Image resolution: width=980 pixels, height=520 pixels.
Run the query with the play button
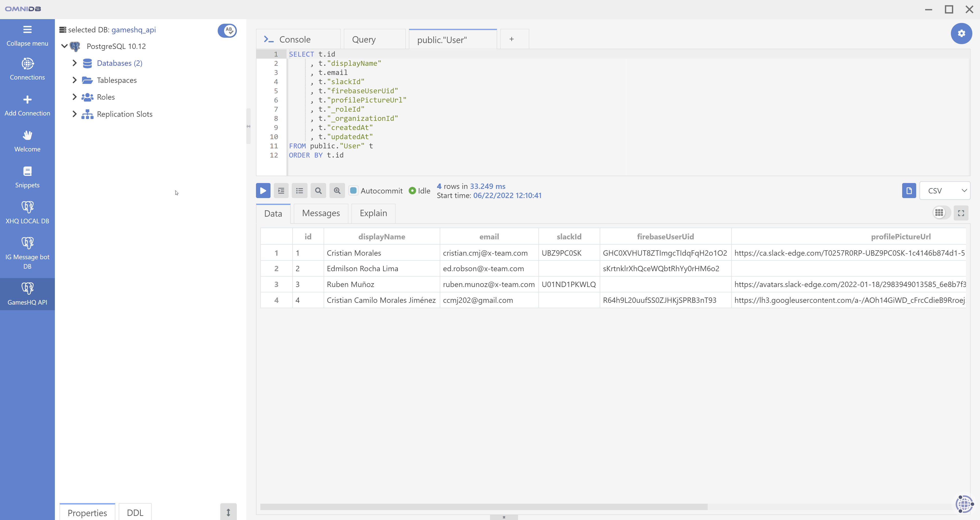pos(263,190)
